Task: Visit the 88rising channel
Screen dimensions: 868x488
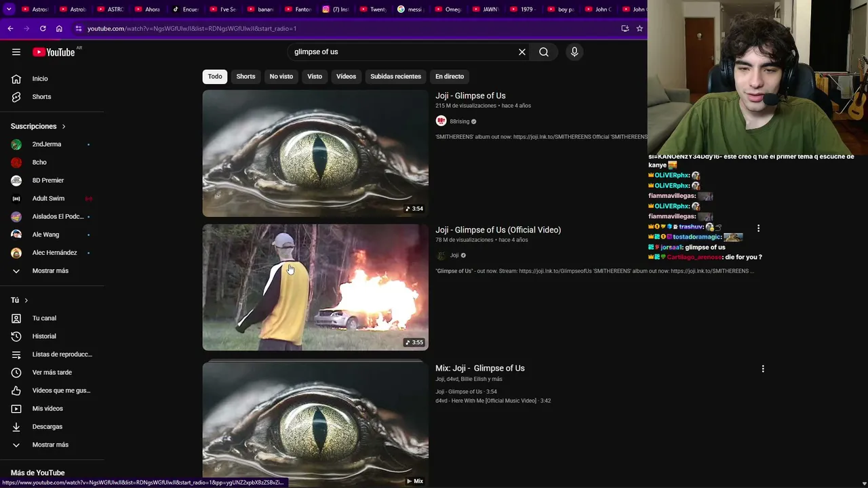Action: coord(460,121)
